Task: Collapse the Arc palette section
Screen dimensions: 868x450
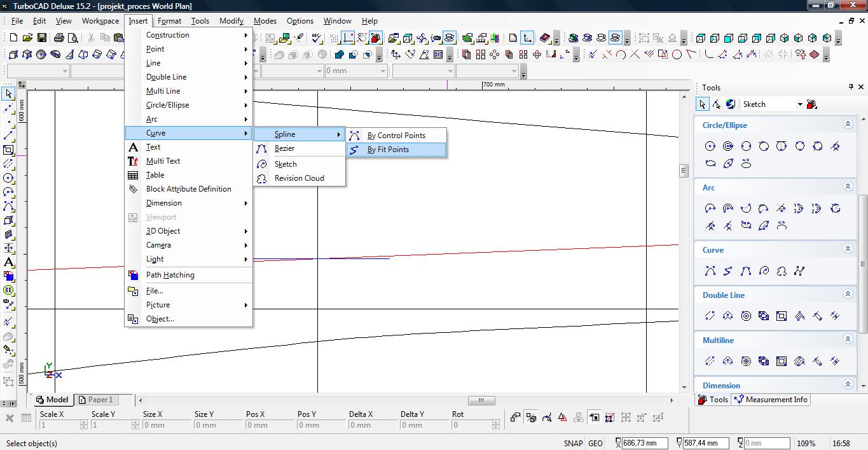Action: click(x=848, y=186)
